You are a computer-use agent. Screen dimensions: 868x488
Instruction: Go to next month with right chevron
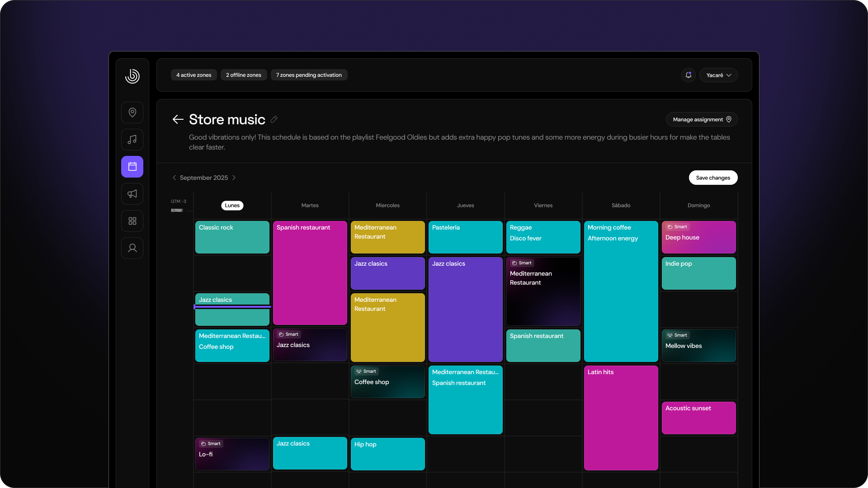(x=234, y=178)
